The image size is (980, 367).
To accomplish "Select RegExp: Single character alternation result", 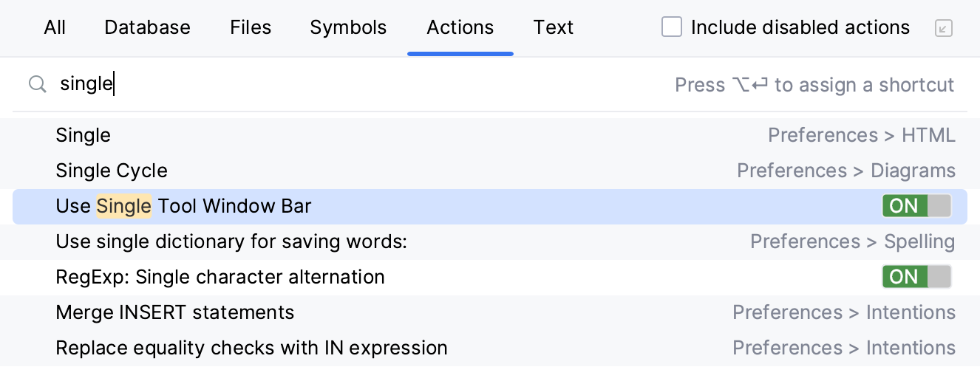I will (x=220, y=277).
